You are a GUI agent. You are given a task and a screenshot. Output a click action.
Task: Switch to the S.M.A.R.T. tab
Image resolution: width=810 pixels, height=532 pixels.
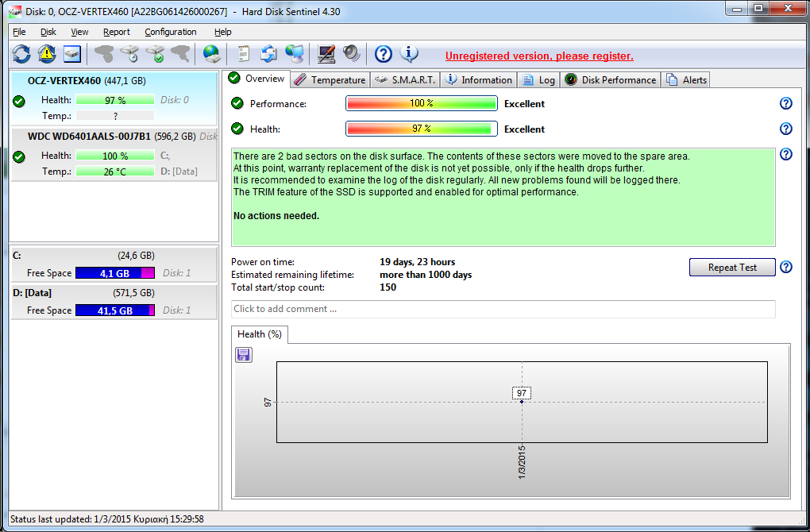point(406,80)
